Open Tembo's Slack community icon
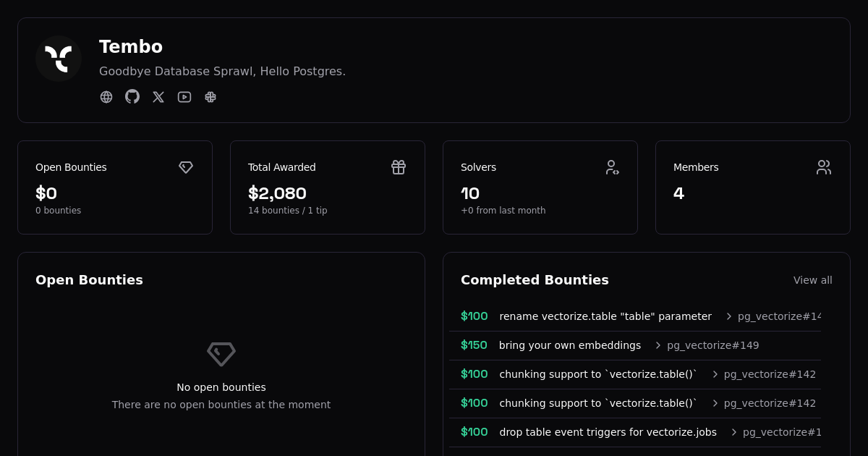Image resolution: width=868 pixels, height=456 pixels. [210, 97]
